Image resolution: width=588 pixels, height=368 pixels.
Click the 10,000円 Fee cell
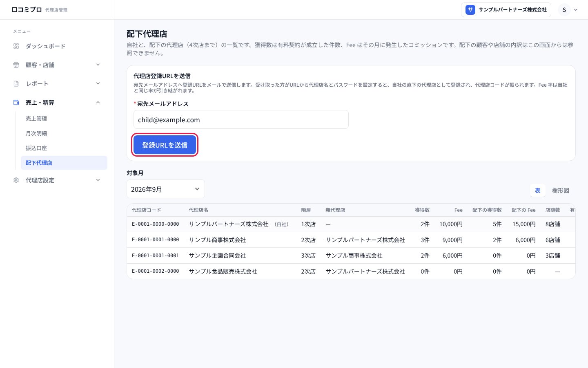click(x=451, y=224)
